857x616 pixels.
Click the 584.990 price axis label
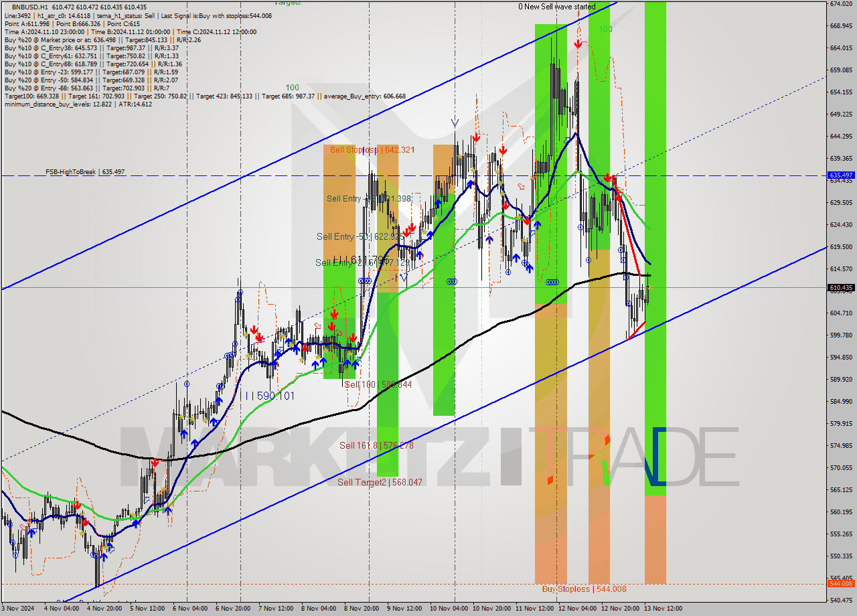842,401
